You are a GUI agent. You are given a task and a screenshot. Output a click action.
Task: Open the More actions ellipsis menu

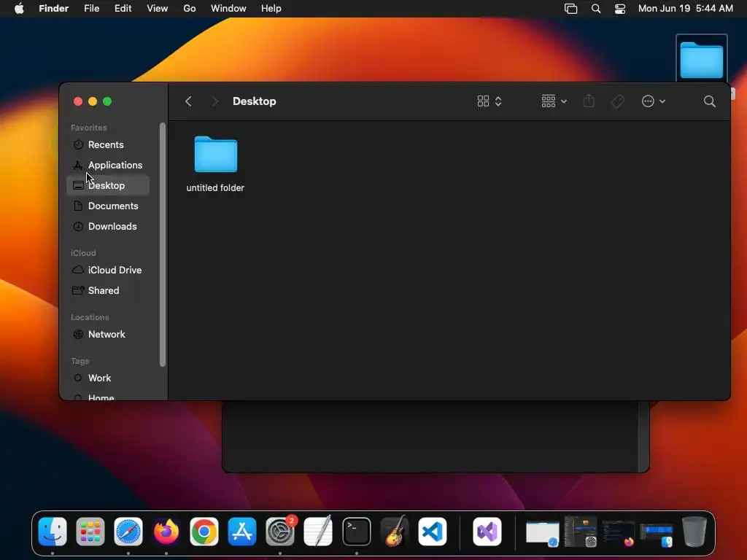pyautogui.click(x=653, y=101)
